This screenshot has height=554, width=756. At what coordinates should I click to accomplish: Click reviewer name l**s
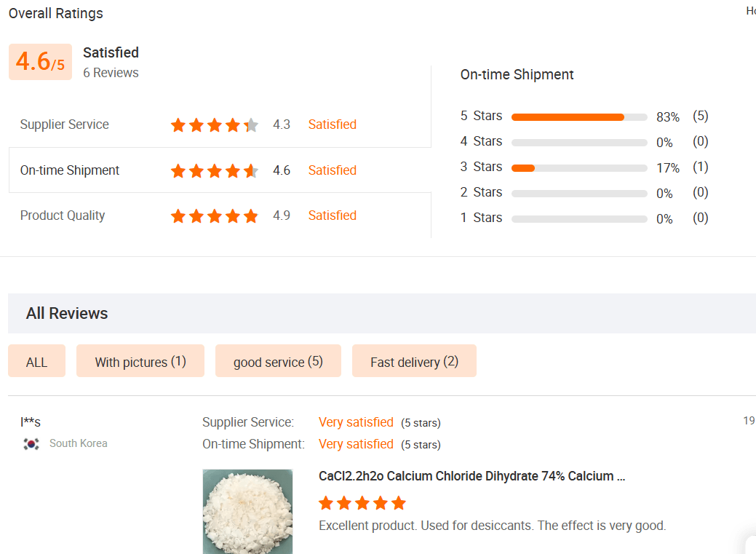(31, 422)
